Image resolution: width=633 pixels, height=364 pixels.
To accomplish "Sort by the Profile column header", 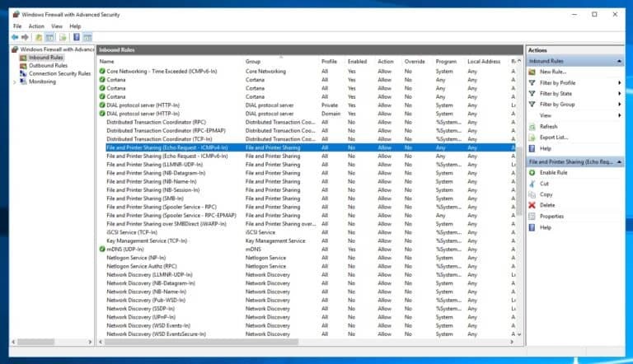I will pyautogui.click(x=329, y=61).
